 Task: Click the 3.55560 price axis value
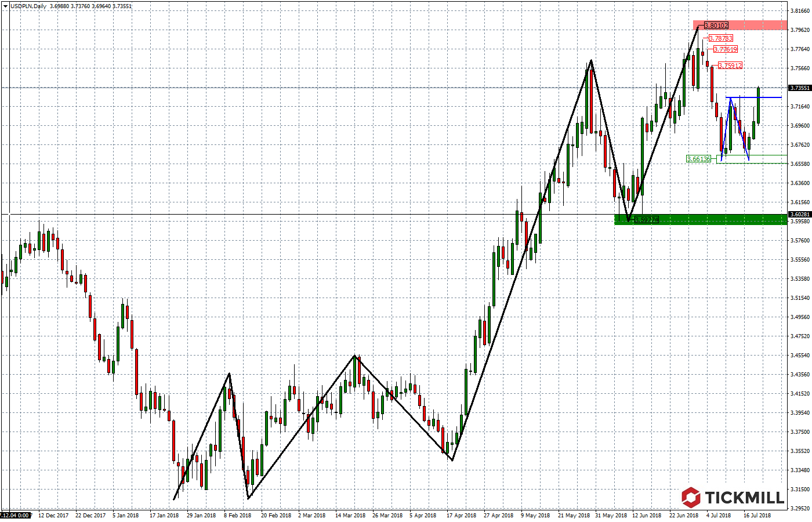(800, 260)
